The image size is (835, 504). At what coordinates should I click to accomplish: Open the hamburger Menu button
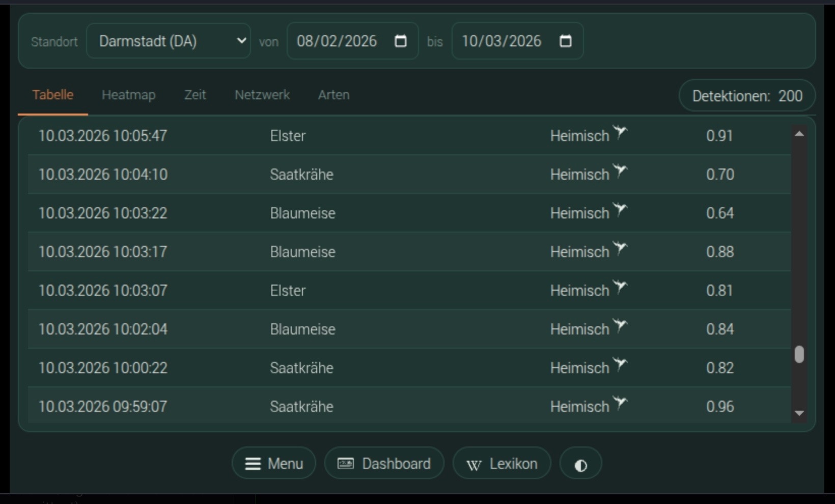[274, 463]
